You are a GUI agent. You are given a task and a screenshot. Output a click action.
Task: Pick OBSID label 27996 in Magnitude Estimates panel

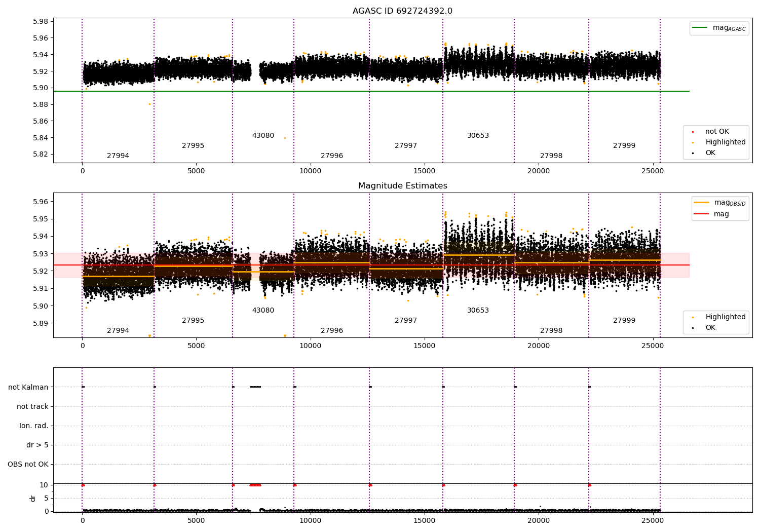pyautogui.click(x=332, y=331)
